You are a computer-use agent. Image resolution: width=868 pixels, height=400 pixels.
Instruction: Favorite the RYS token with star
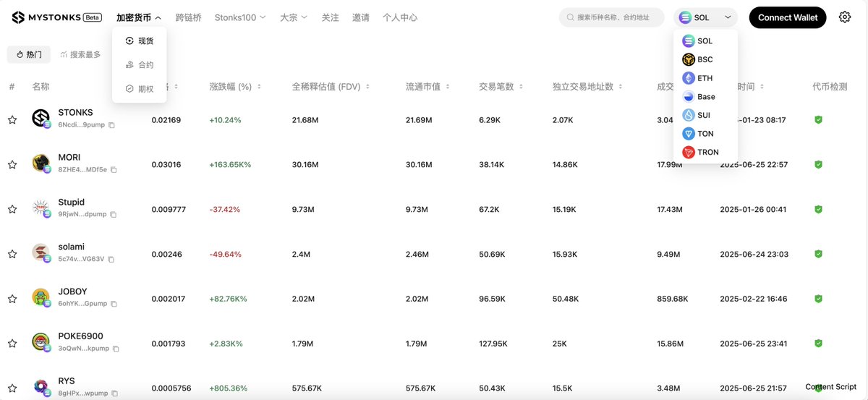click(12, 388)
